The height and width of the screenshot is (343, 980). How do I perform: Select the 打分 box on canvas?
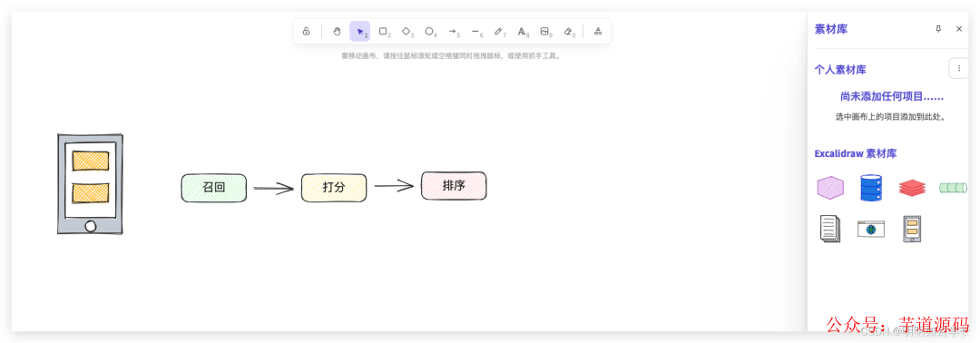334,188
